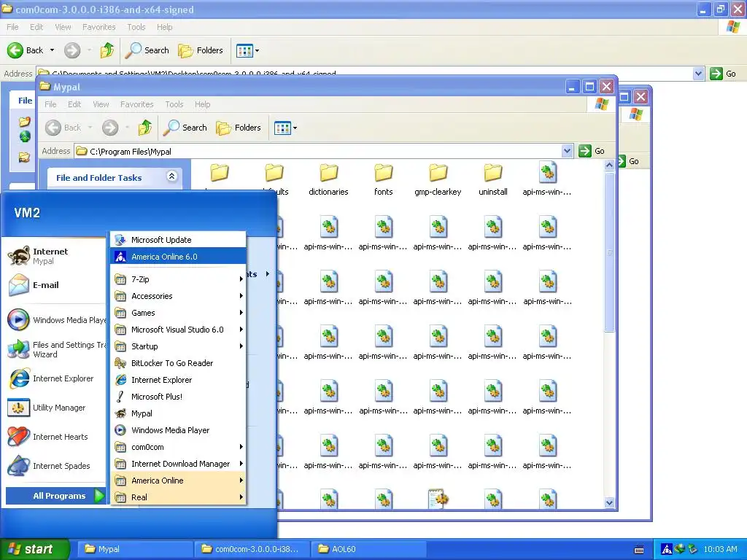Expand Microsoft Visual Studio 6.0 submenu
747x560 pixels.
(x=178, y=329)
